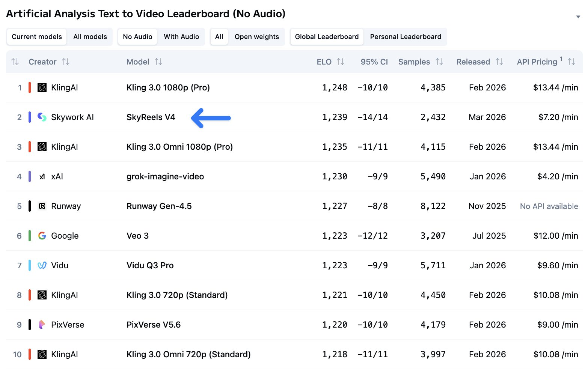
Task: Toggle the Open weights filter
Action: [x=256, y=37]
